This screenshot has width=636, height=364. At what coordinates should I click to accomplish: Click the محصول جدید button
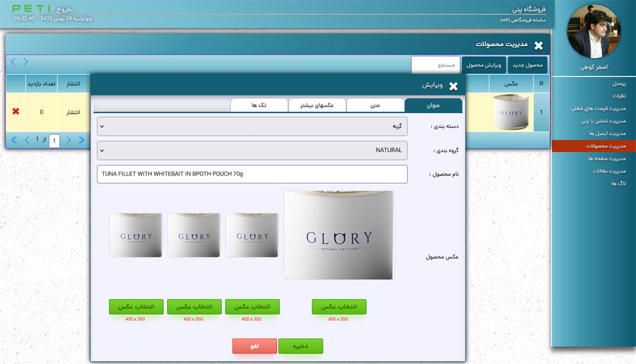coord(527,65)
